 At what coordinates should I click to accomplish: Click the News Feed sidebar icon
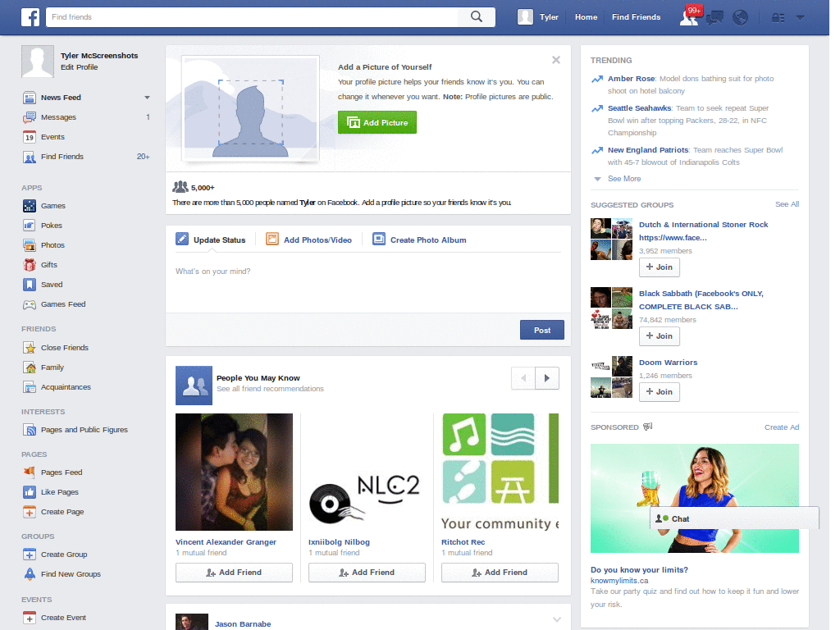30,98
